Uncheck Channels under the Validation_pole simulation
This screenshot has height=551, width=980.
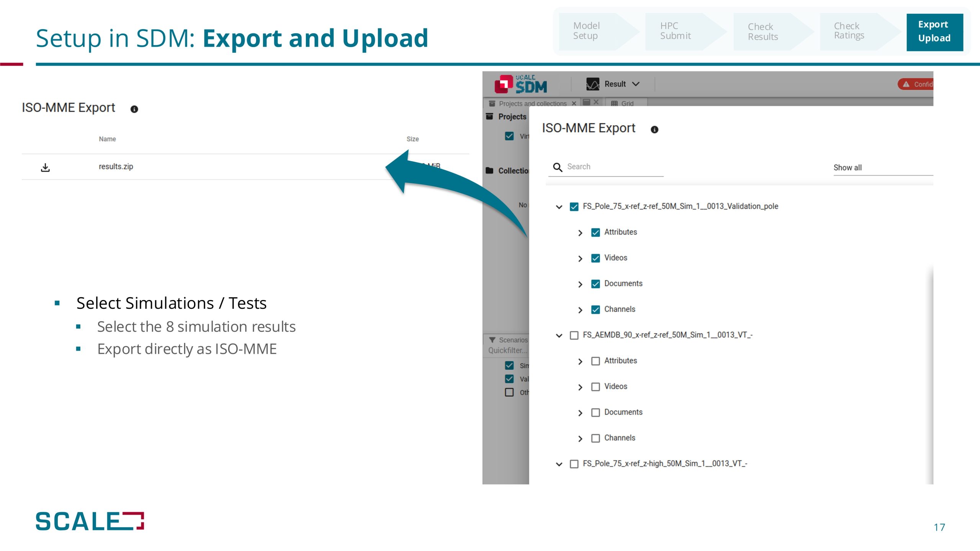[595, 310]
